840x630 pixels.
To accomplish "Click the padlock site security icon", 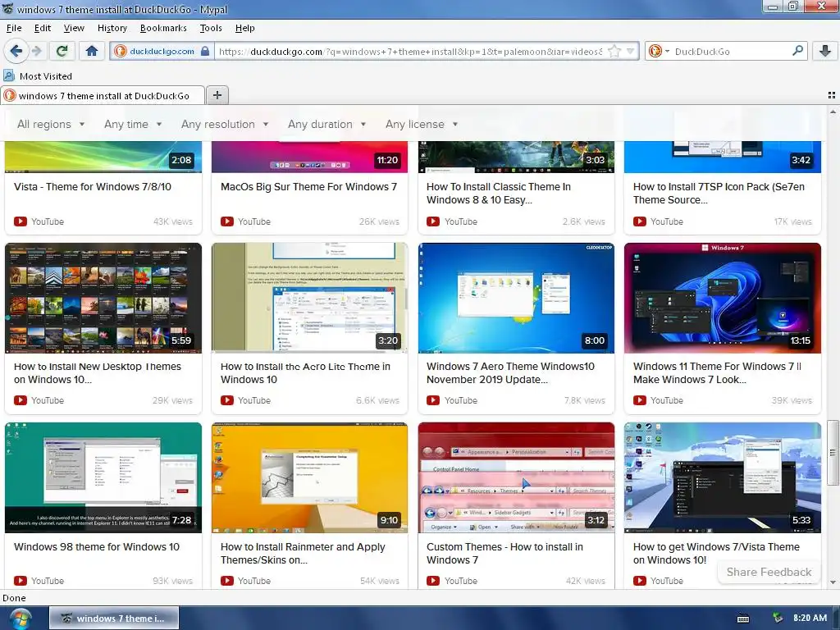I will (204, 52).
